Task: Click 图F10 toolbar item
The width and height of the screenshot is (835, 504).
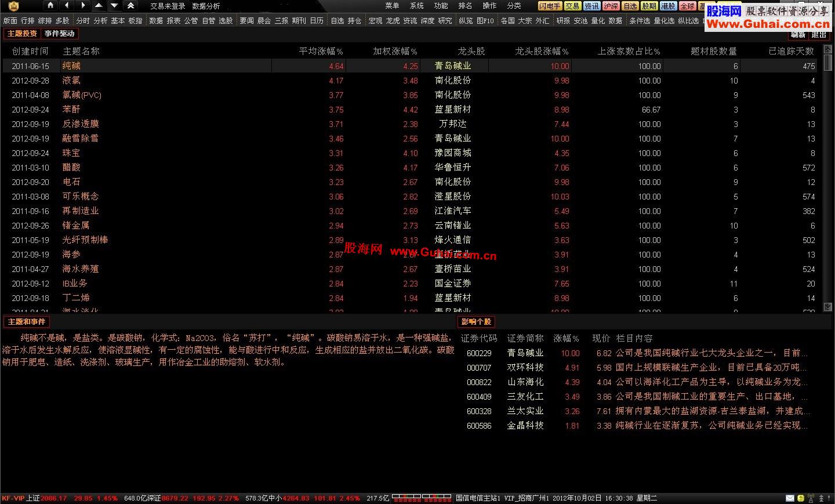Action: click(x=485, y=20)
